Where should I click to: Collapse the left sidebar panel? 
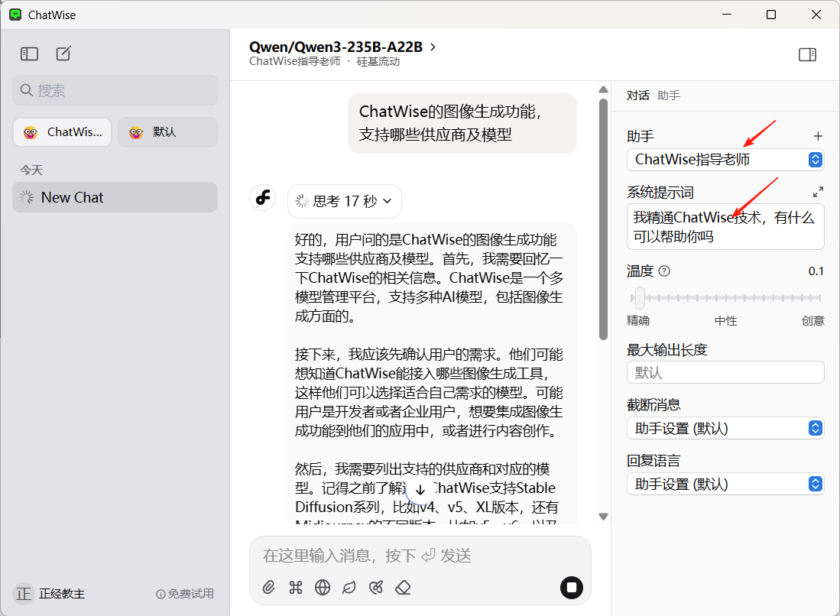pyautogui.click(x=29, y=53)
